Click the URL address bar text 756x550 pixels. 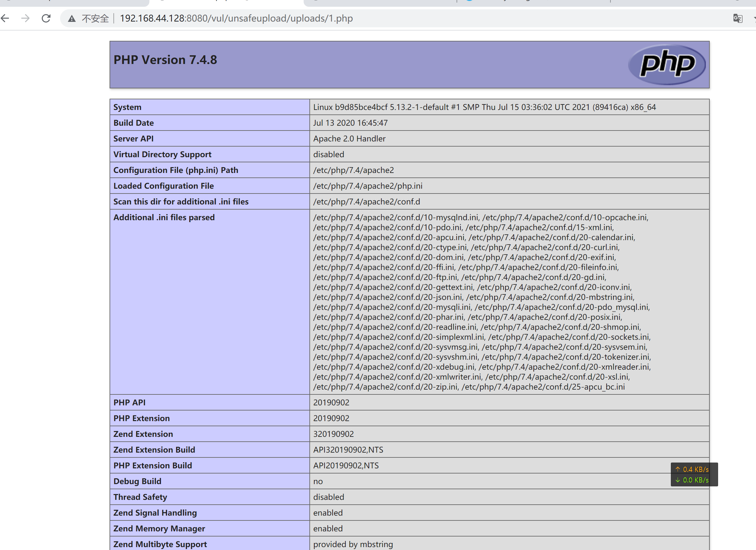[236, 18]
